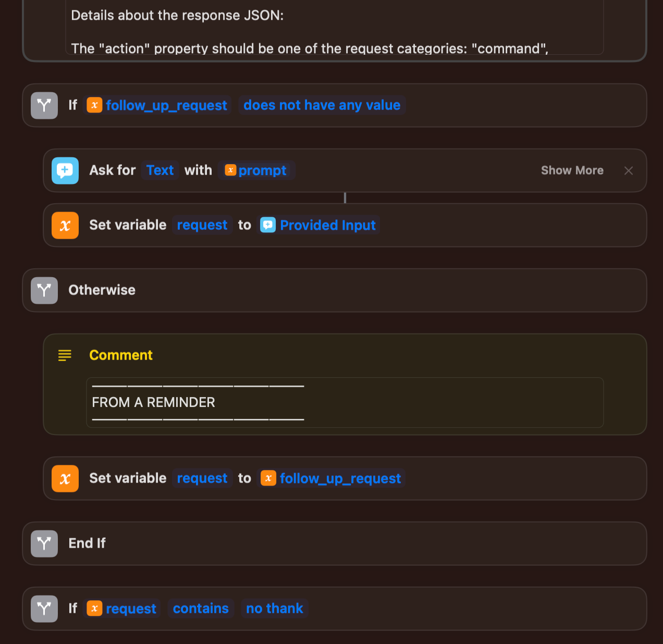
Task: Select the Ask for Text speech bubble icon
Action: point(65,170)
